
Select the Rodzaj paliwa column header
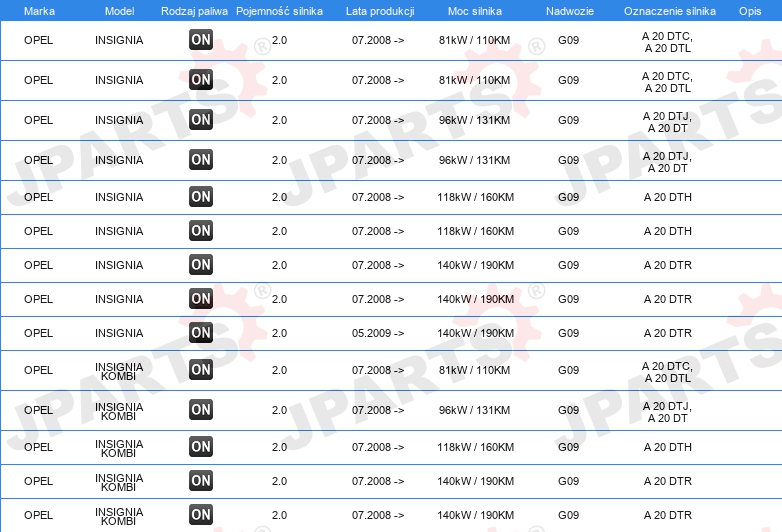coord(194,11)
